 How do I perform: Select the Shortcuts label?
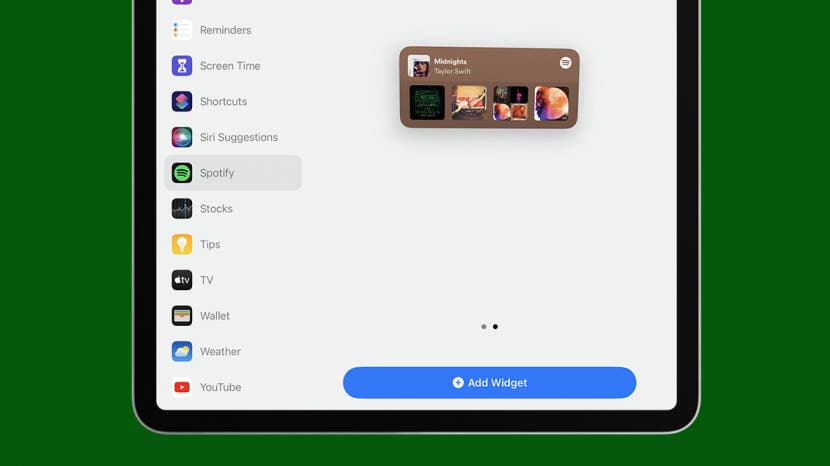tap(223, 101)
